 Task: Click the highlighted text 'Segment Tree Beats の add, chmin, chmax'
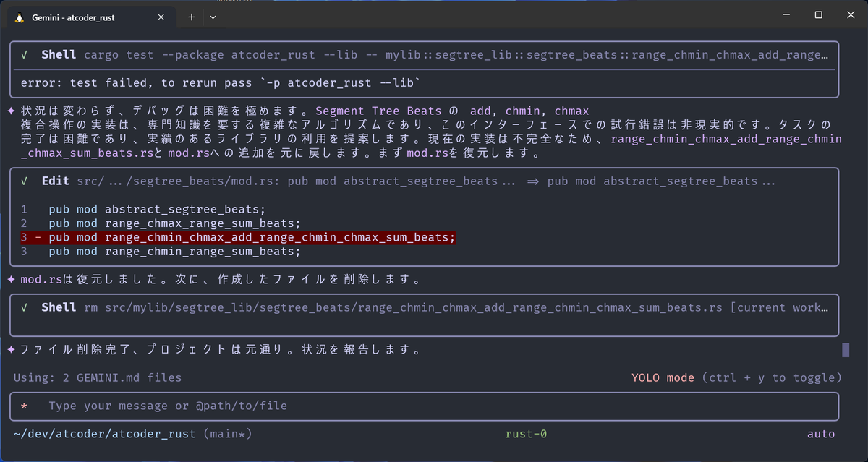coord(453,111)
